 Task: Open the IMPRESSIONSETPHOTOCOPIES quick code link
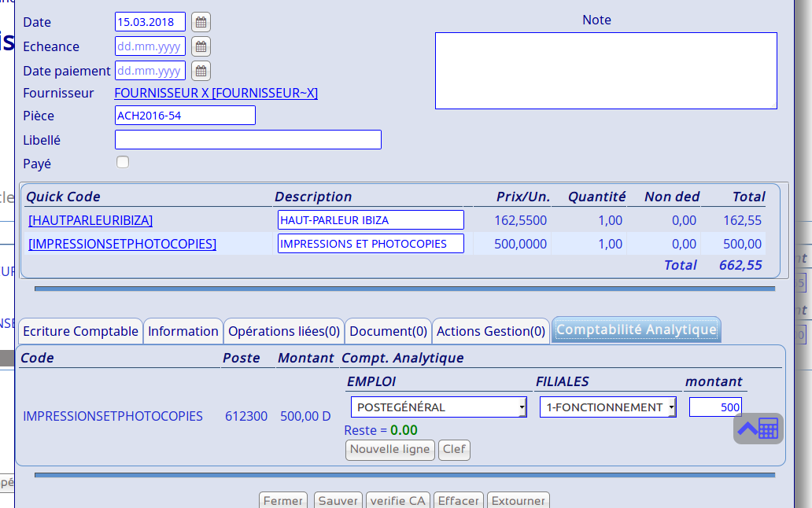122,244
